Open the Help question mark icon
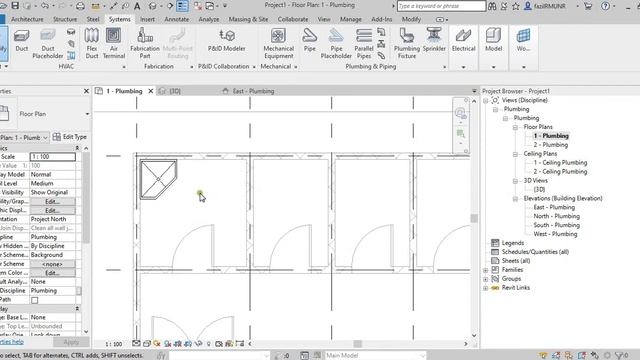640x360 pixels. coord(605,6)
